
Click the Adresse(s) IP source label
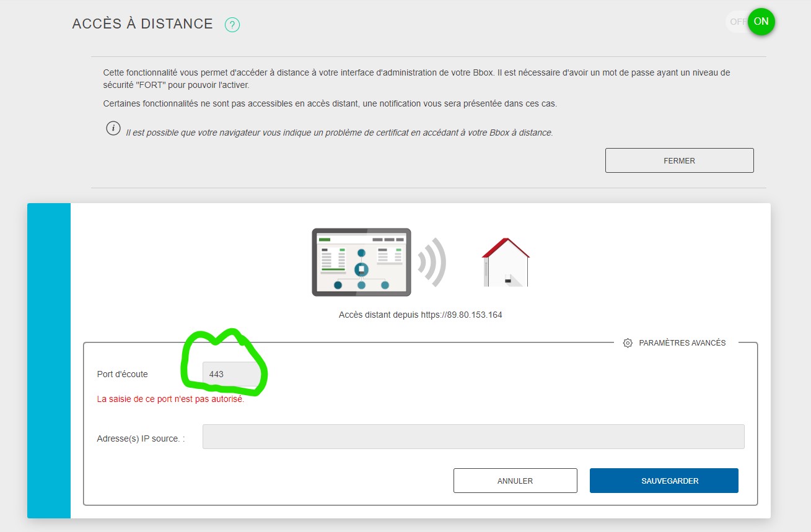pos(141,438)
